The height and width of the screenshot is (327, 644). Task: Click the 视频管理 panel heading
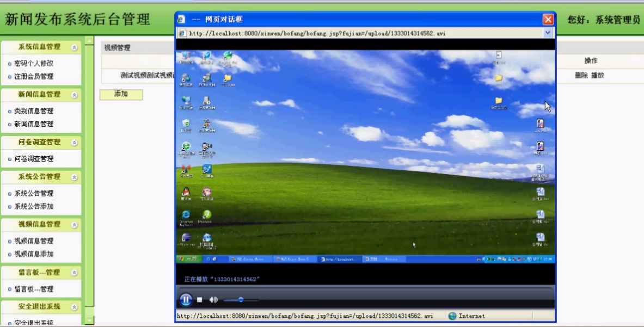click(117, 48)
